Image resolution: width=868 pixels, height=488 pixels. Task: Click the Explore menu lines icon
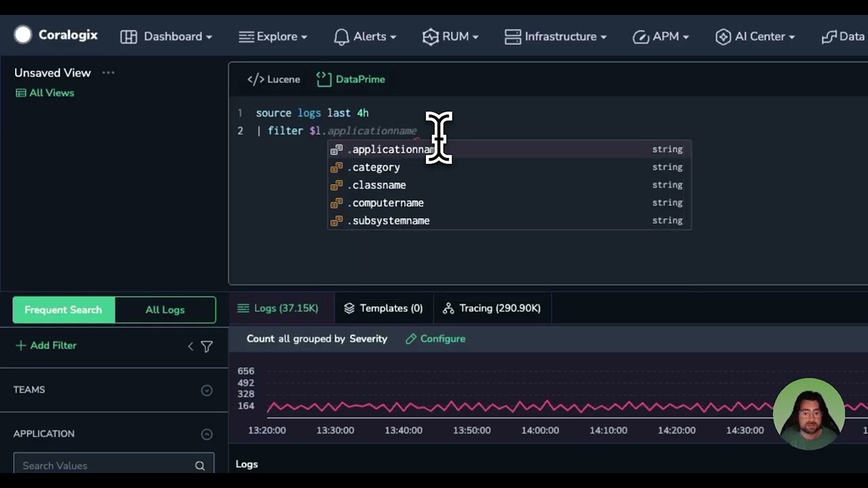(246, 37)
